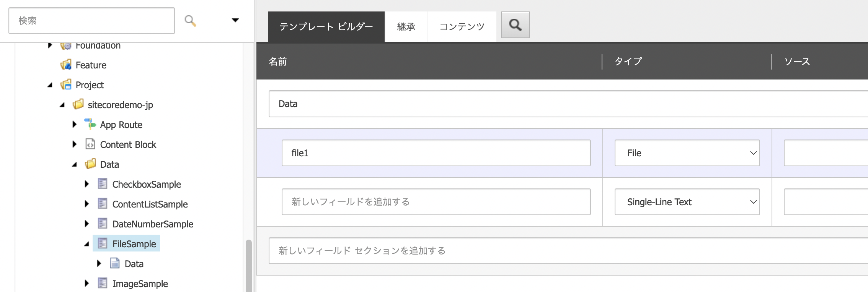Switch to the テンプレート ビルダー tab

(326, 27)
